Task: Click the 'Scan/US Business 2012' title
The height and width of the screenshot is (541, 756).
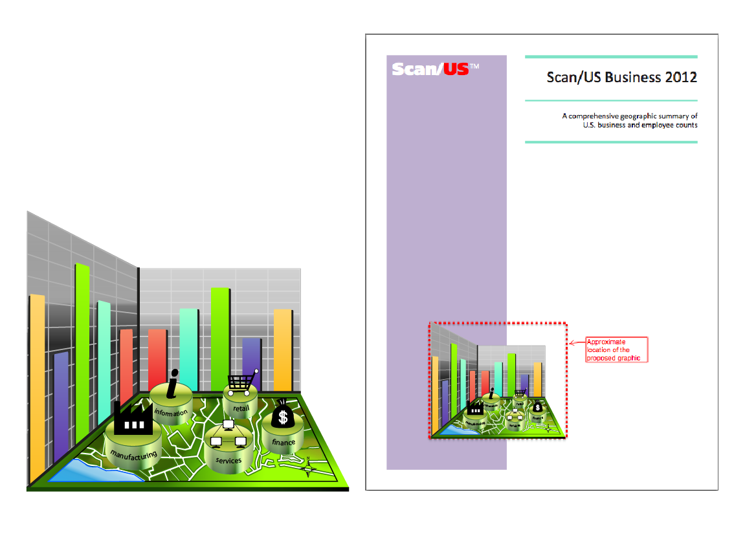Action: 622,77
